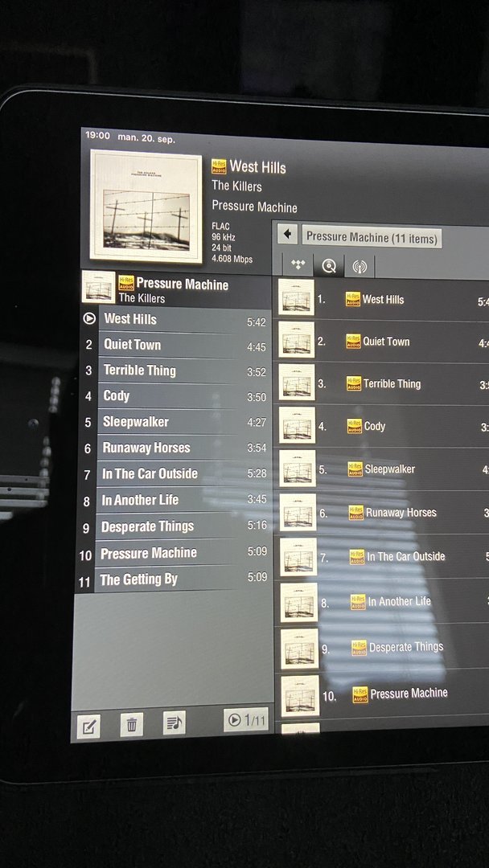This screenshot has width=489, height=868.
Task: Select The Getting By in the queue
Action: [183, 579]
